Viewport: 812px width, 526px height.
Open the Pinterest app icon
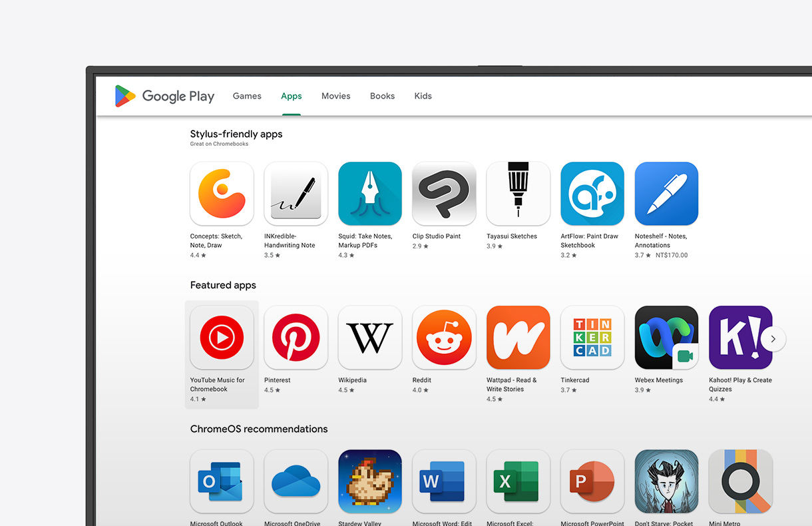click(x=296, y=338)
